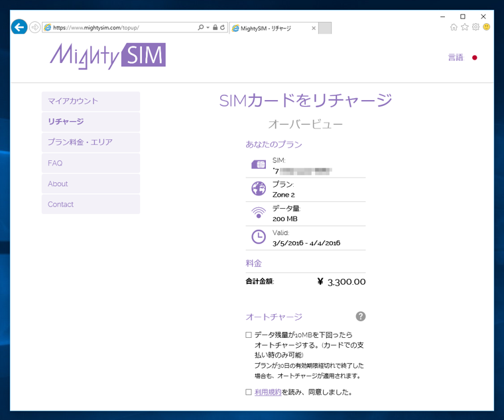The height and width of the screenshot is (420, 504).
Task: Click the total amount ¥ 3.300.00
Action: pyautogui.click(x=342, y=282)
